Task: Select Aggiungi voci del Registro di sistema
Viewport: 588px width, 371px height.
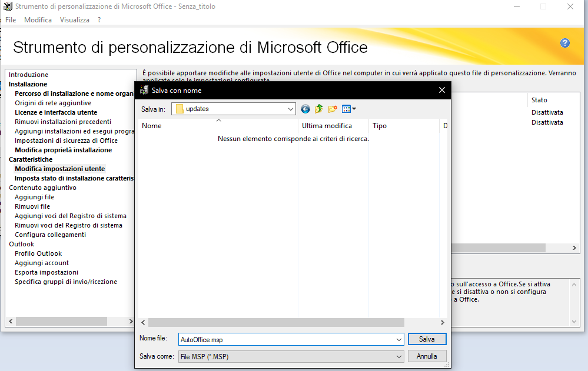Action: pos(71,216)
